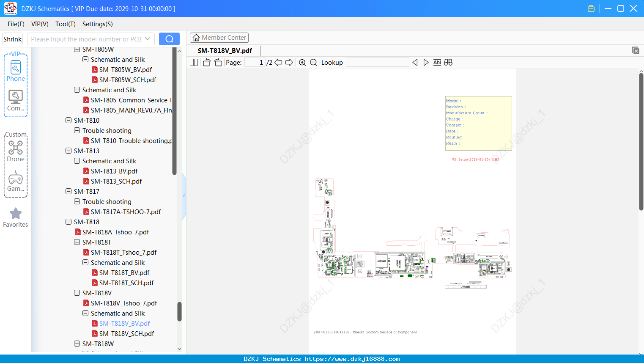Collapse the SM-T818W tree node
This screenshot has height=363, width=644.
(x=77, y=344)
